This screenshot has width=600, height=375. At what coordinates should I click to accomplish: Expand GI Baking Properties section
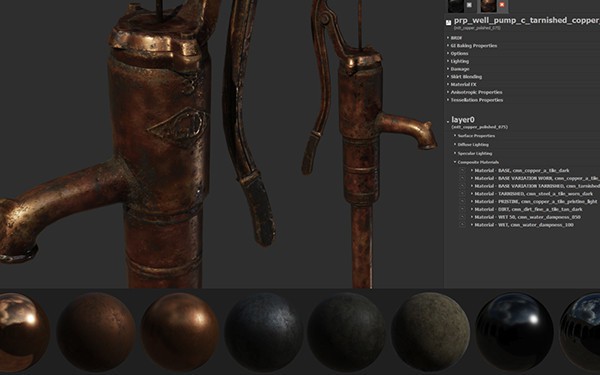click(x=472, y=46)
